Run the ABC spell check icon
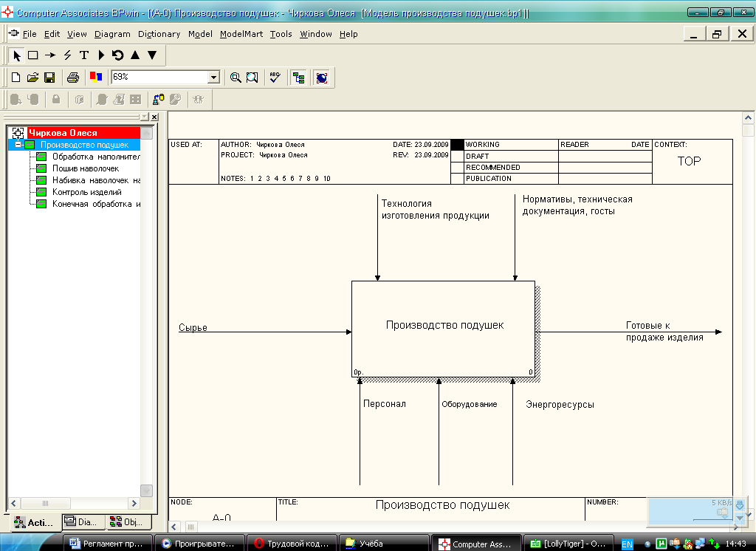Screen dimensions: 756x551 (x=275, y=78)
